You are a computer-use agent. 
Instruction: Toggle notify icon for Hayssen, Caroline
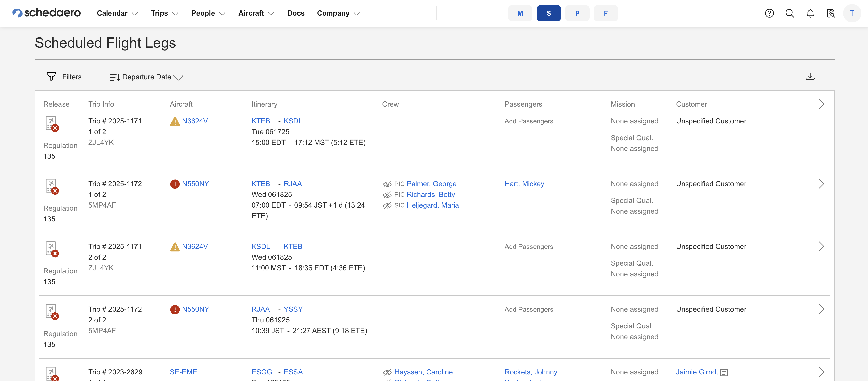(387, 372)
